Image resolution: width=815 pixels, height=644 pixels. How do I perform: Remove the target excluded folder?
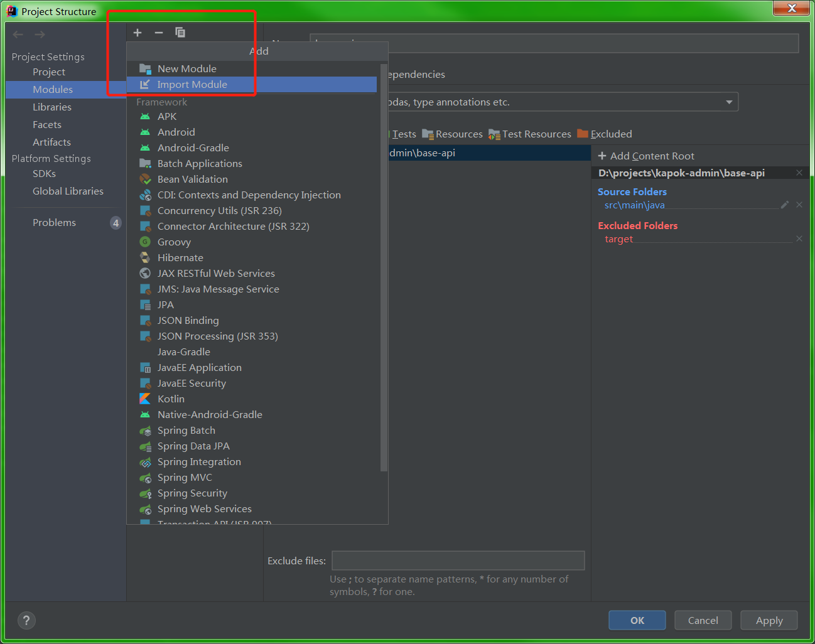pyautogui.click(x=799, y=239)
